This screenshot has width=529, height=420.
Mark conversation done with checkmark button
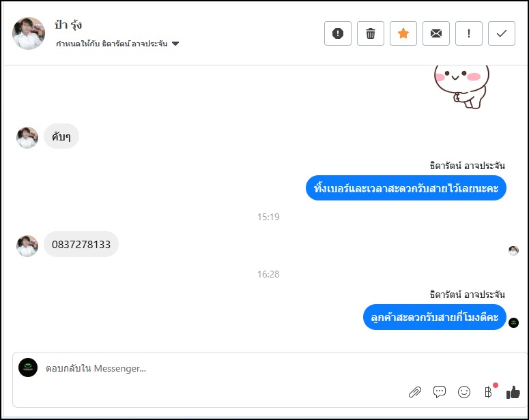pyautogui.click(x=502, y=33)
